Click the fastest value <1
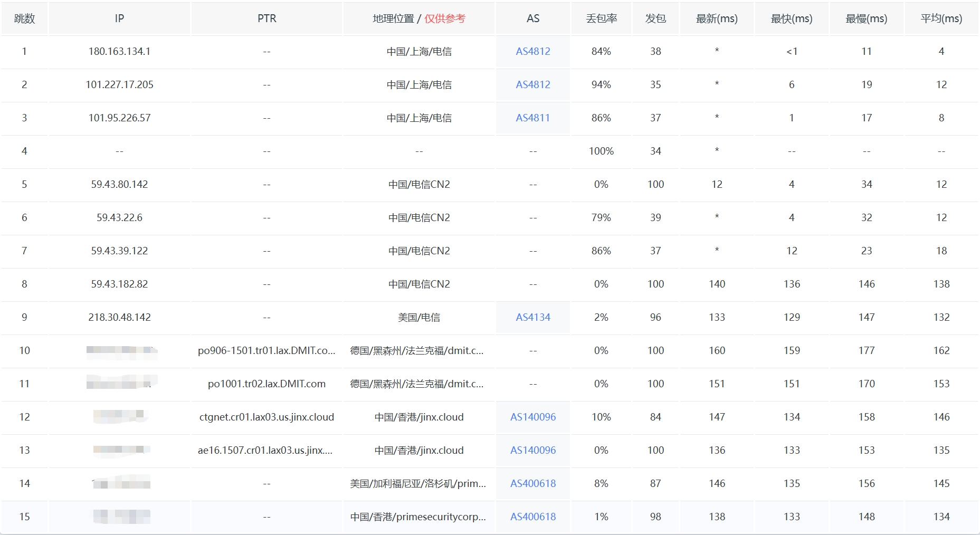 pos(792,51)
